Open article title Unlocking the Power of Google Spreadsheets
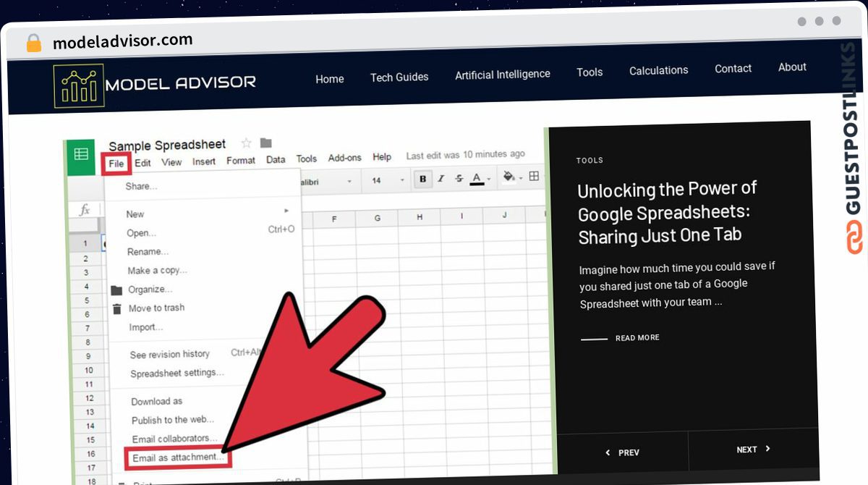Image resolution: width=868 pixels, height=485 pixels. [x=667, y=213]
